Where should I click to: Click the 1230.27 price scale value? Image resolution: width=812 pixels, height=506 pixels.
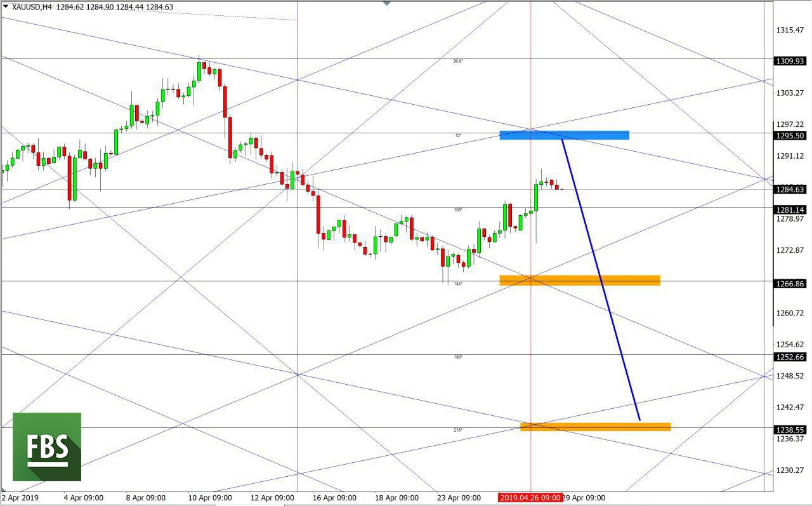pos(790,470)
